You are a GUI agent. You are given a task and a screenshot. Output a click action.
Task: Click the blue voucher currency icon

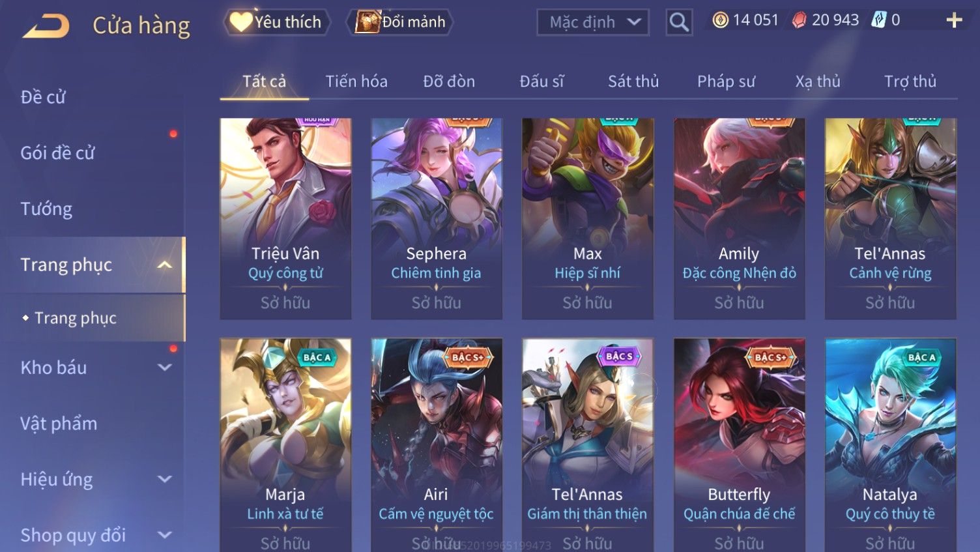879,21
